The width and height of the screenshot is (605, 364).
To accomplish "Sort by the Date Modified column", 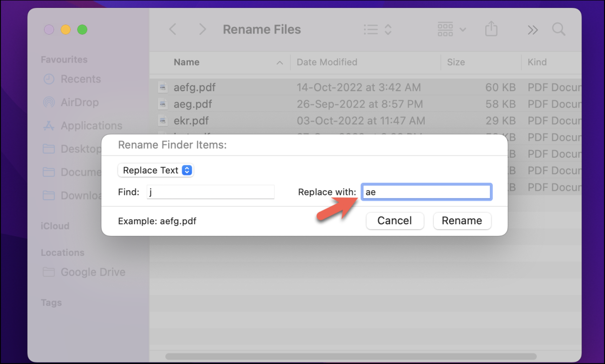I will (x=327, y=62).
